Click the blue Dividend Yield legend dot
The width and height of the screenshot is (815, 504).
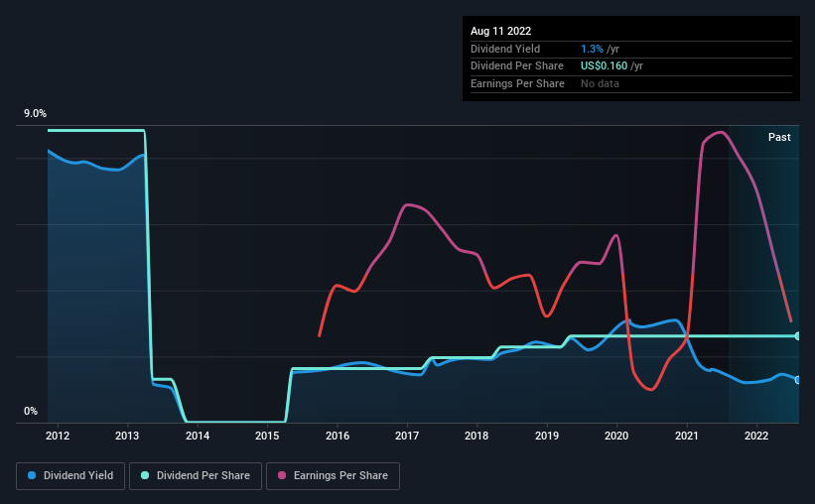click(32, 475)
